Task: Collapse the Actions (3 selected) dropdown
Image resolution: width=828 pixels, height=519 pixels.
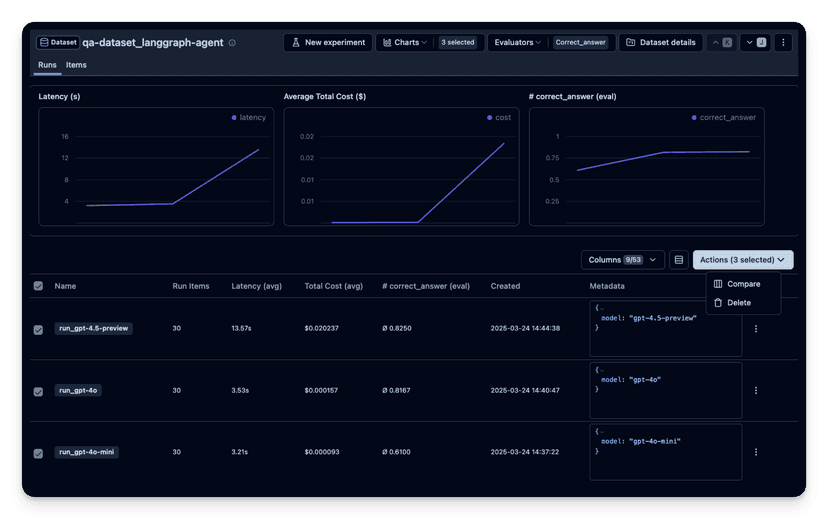Action: 742,260
